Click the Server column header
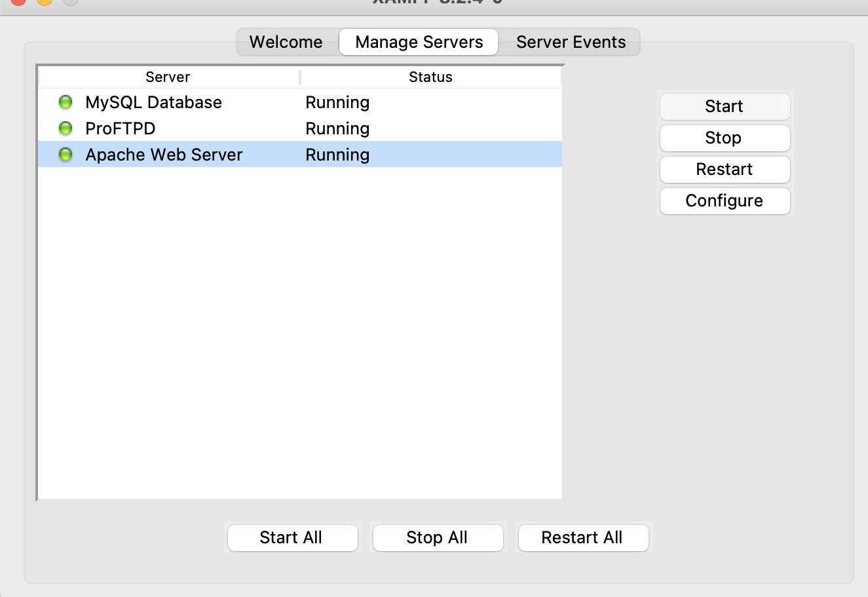This screenshot has width=868, height=597. click(168, 77)
